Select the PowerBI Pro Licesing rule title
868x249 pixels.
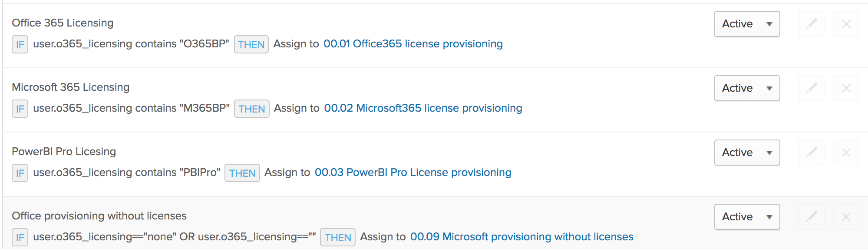(64, 151)
